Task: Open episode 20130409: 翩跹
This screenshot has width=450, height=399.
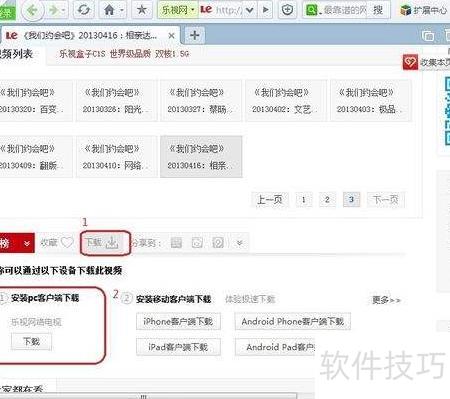Action: tap(35, 157)
